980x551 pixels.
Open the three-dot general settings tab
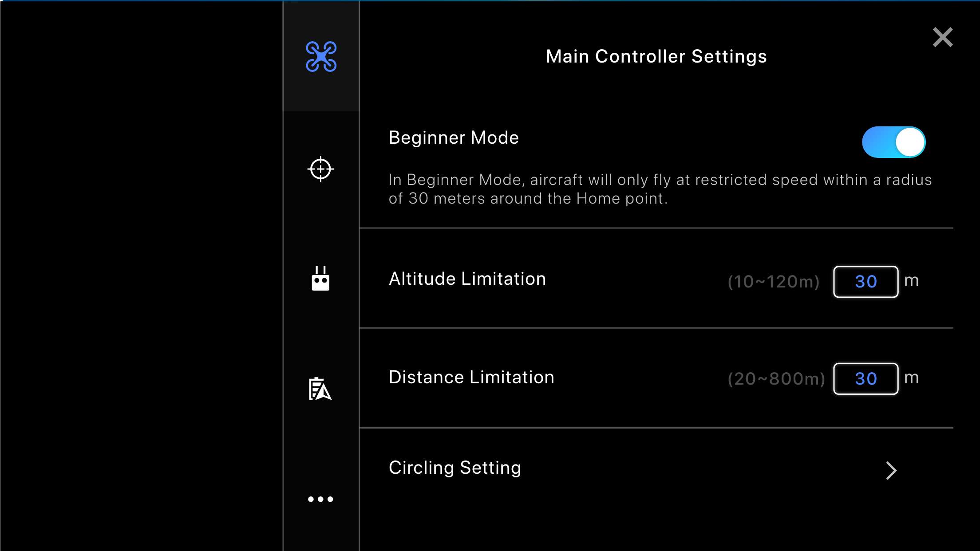[x=320, y=499]
